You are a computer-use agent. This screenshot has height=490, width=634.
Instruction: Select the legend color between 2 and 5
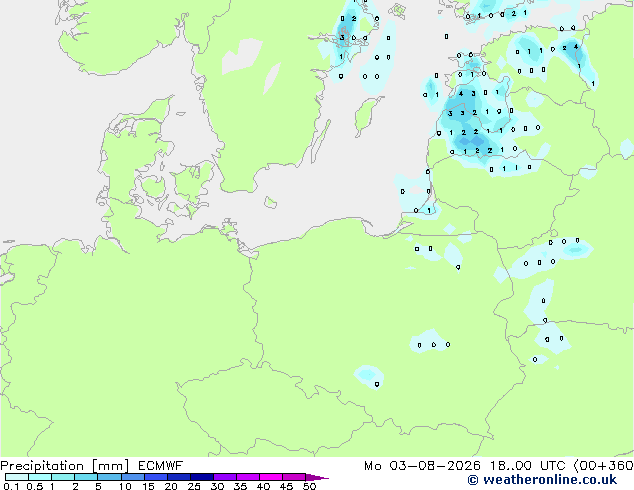click(86, 477)
